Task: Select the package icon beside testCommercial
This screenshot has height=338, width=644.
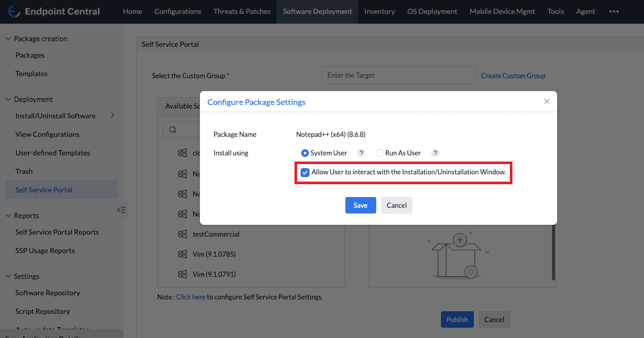Action: pyautogui.click(x=182, y=234)
